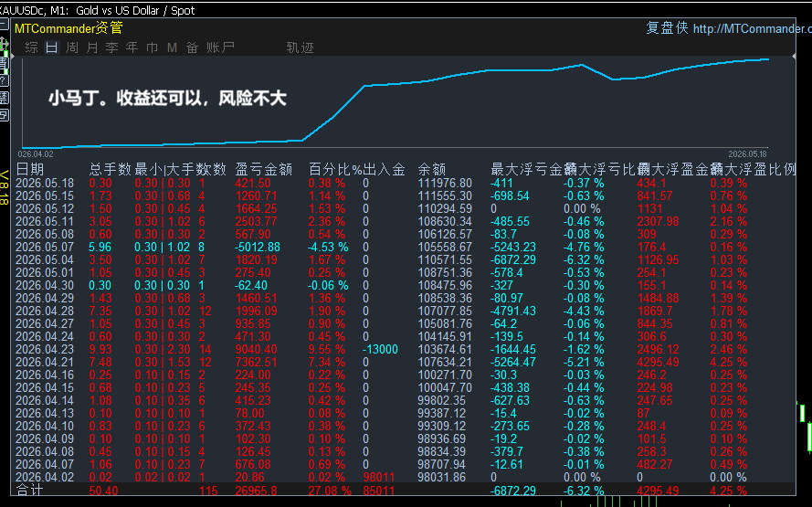
Task: Click the 小马丁 chart annotation text
Action: pyautogui.click(x=167, y=98)
